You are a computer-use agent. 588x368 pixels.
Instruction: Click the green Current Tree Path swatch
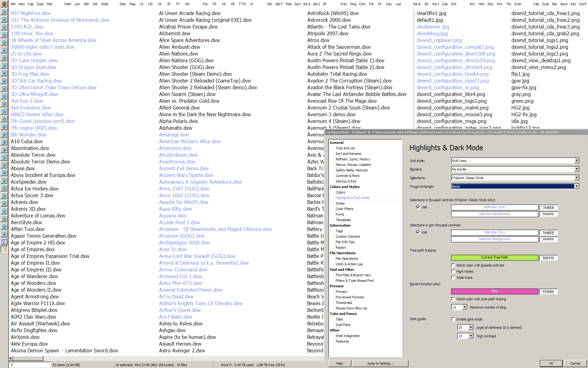(494, 258)
